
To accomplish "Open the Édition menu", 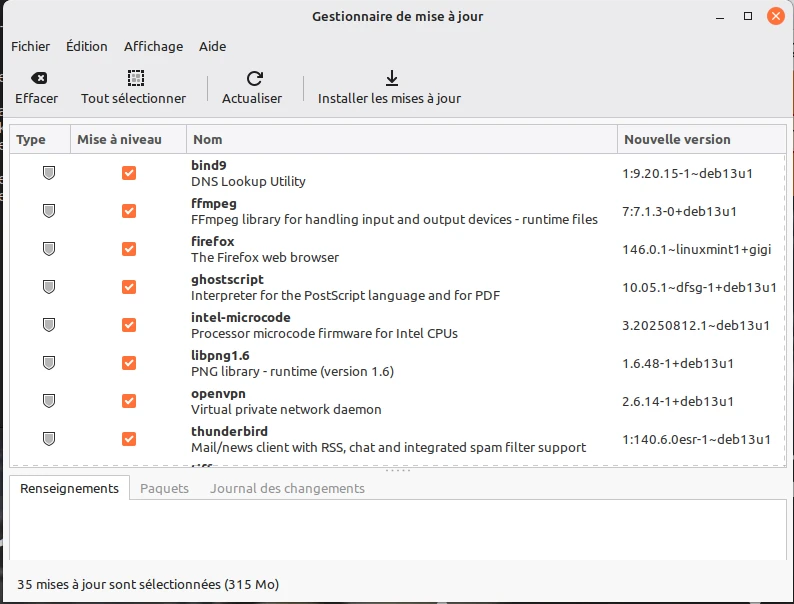I will pyautogui.click(x=87, y=46).
